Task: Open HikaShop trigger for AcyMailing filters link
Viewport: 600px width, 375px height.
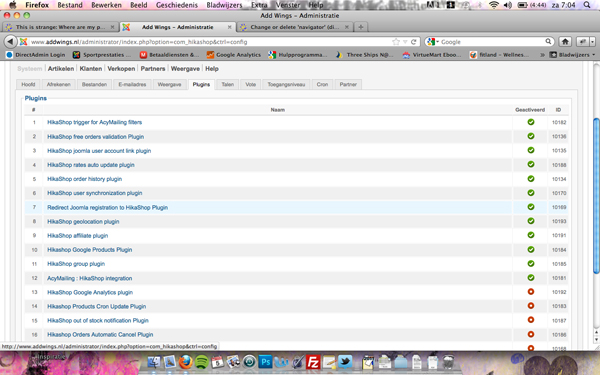Action: pos(95,122)
